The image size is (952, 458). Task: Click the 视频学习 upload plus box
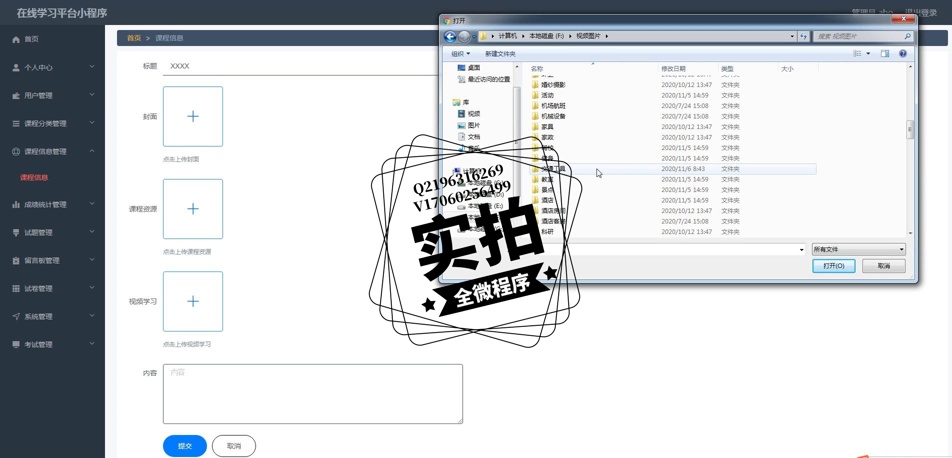193,301
